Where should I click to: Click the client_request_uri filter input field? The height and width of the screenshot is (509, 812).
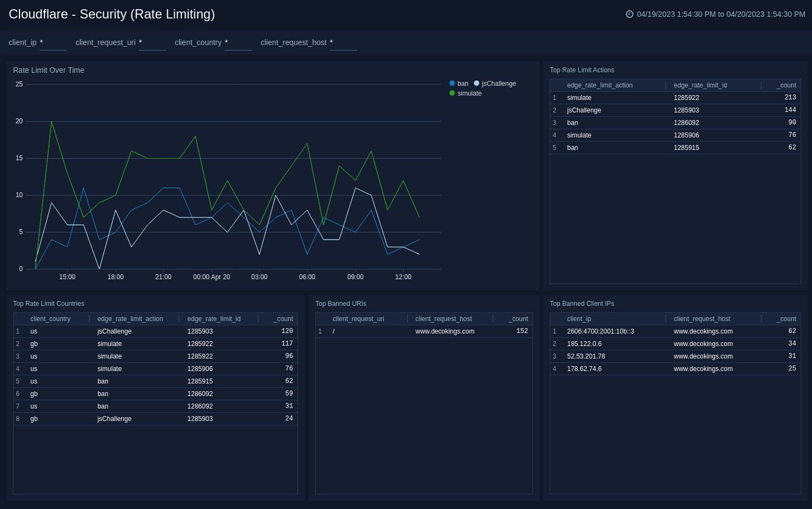pyautogui.click(x=152, y=45)
